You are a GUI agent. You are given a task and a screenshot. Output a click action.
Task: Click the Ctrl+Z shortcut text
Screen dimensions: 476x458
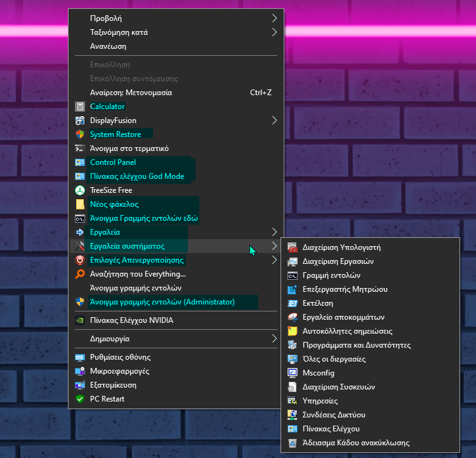tap(261, 93)
